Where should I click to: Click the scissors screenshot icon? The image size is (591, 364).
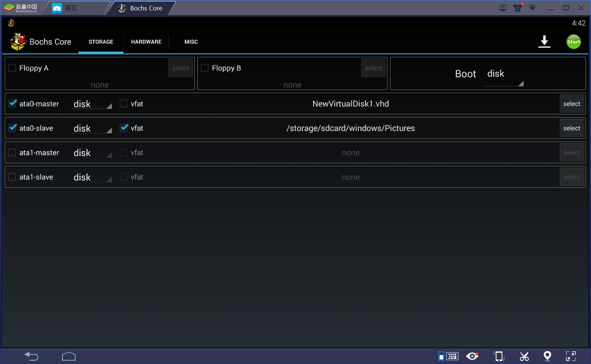point(524,356)
